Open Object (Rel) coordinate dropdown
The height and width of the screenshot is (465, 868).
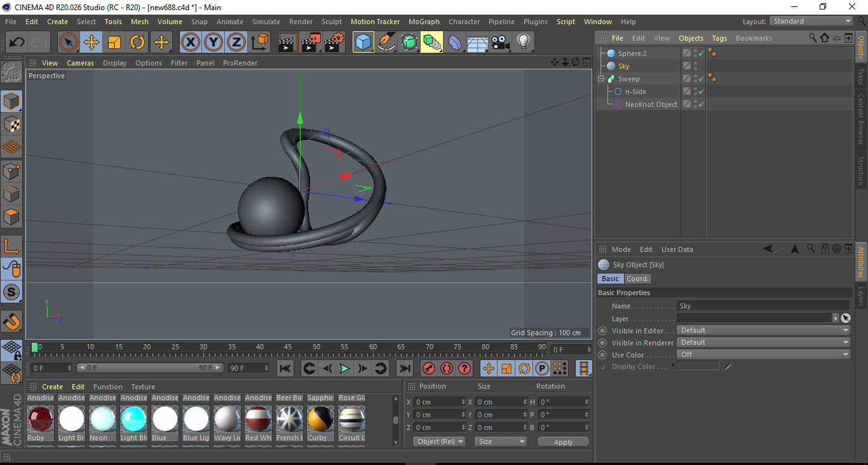(x=439, y=441)
